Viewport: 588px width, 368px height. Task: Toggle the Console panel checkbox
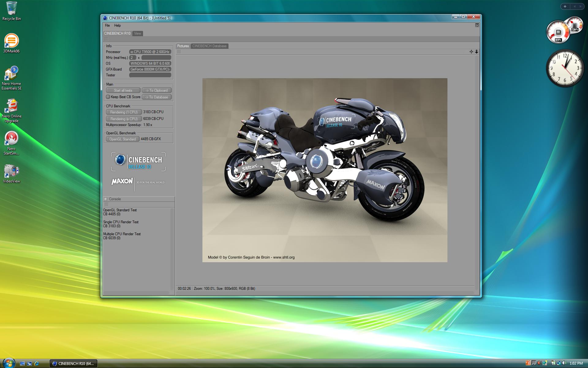106,199
